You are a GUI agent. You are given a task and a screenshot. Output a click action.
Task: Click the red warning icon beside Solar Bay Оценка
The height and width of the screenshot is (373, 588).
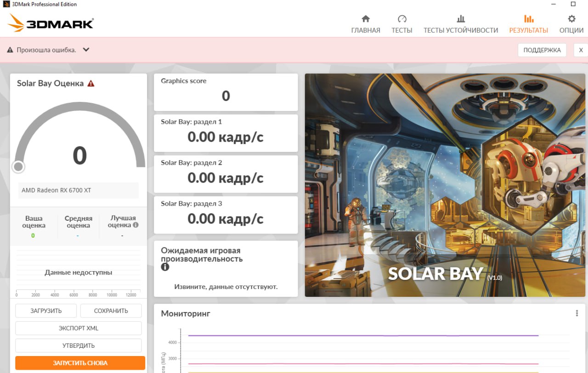click(x=91, y=84)
